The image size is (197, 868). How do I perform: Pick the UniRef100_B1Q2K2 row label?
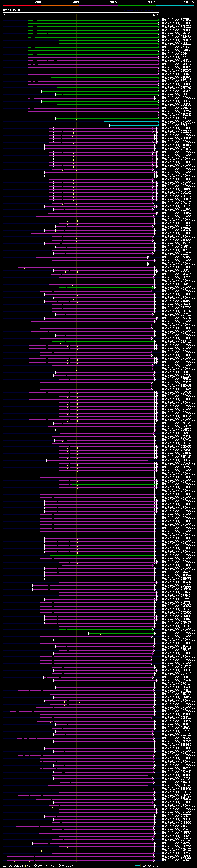click(177, 192)
